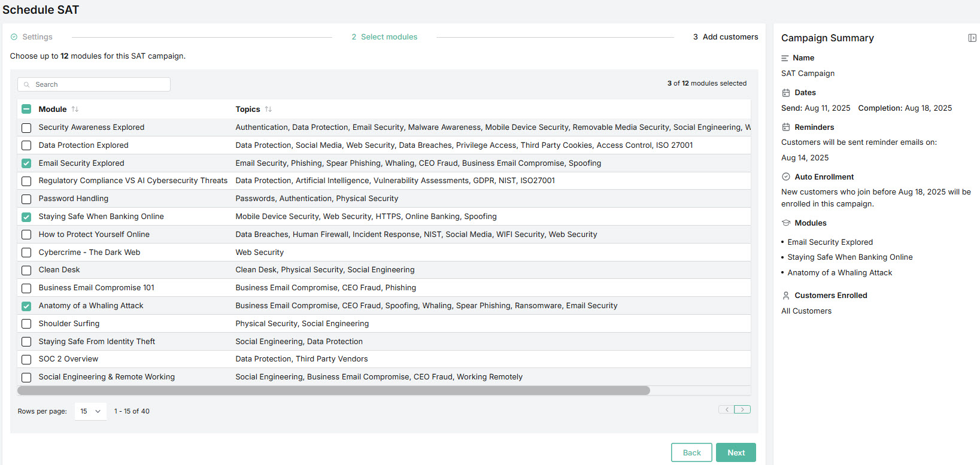Click the Back button
Screen dimensions: 980x465
click(x=691, y=452)
